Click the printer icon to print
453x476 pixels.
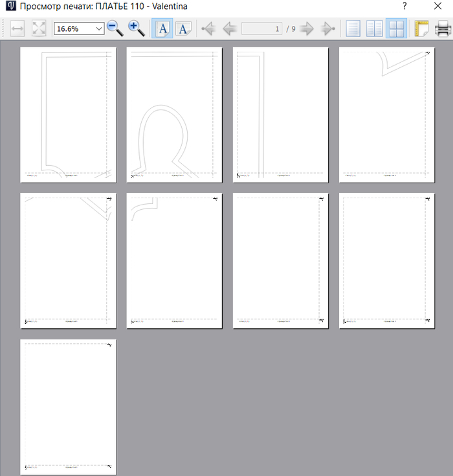pyautogui.click(x=443, y=28)
